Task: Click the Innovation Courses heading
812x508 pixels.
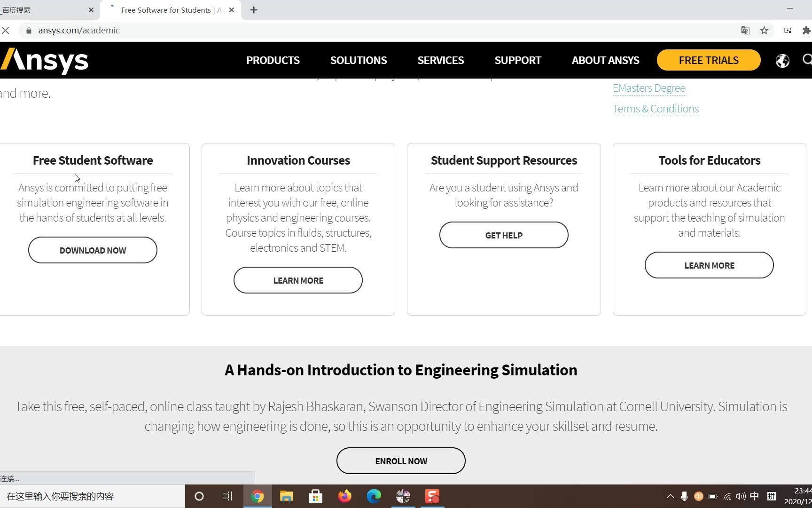Action: 298,160
